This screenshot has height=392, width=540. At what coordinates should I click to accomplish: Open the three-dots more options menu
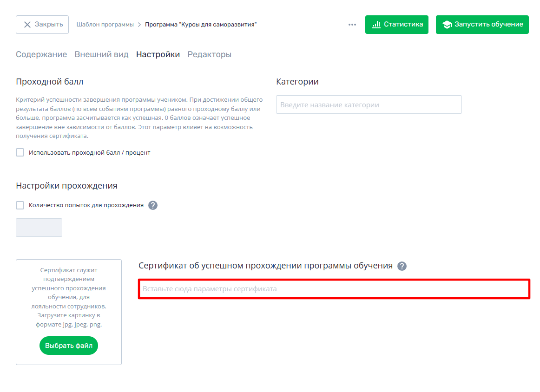tap(352, 25)
